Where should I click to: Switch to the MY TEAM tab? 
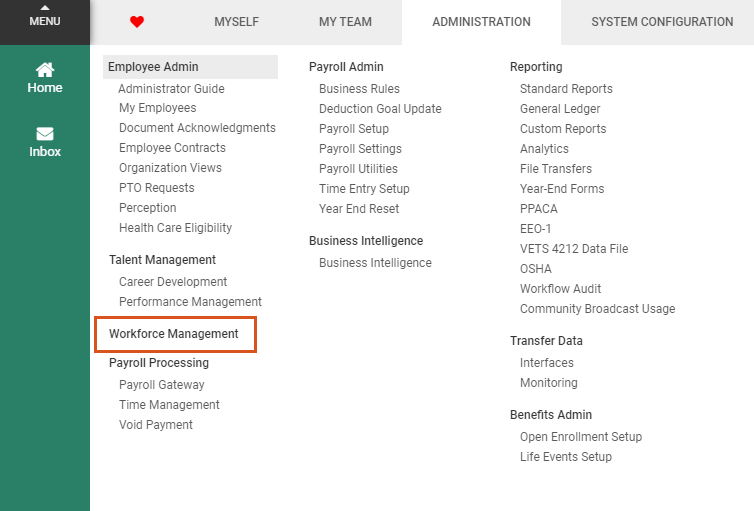coord(345,22)
